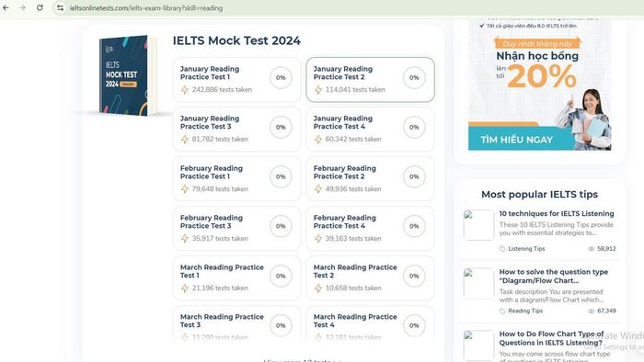This screenshot has width=644, height=362.
Task: Click lightning icon beside 242,886 tests taken
Action: 185,90
